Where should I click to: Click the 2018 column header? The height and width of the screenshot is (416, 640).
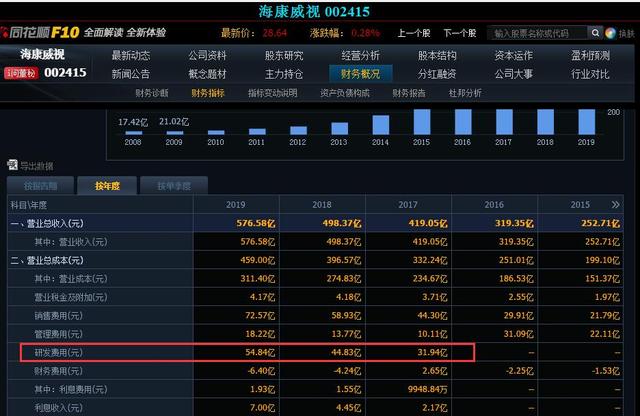pyautogui.click(x=322, y=205)
